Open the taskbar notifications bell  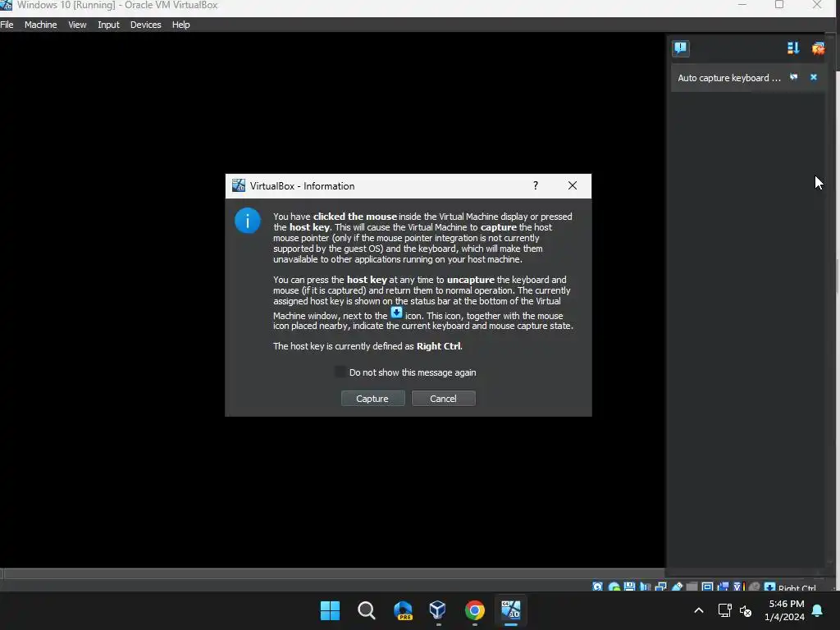coord(818,610)
